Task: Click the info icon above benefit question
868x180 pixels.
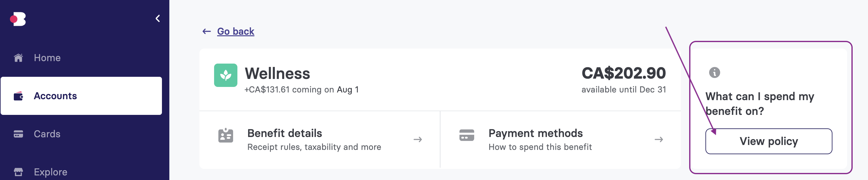Action: 714,72
